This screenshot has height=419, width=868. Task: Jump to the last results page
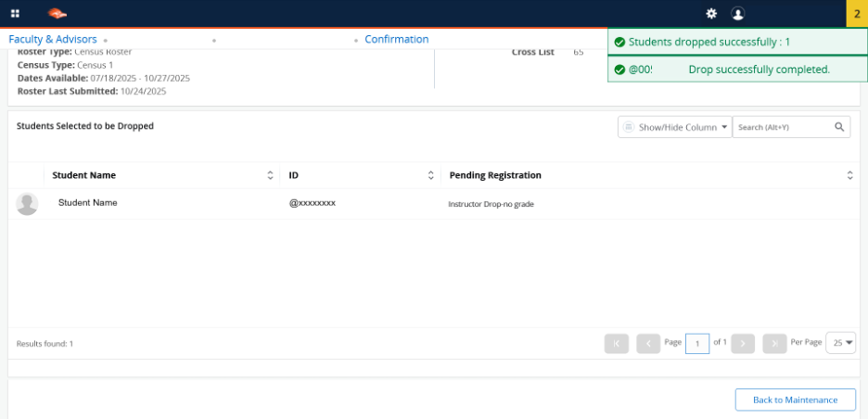[773, 343]
